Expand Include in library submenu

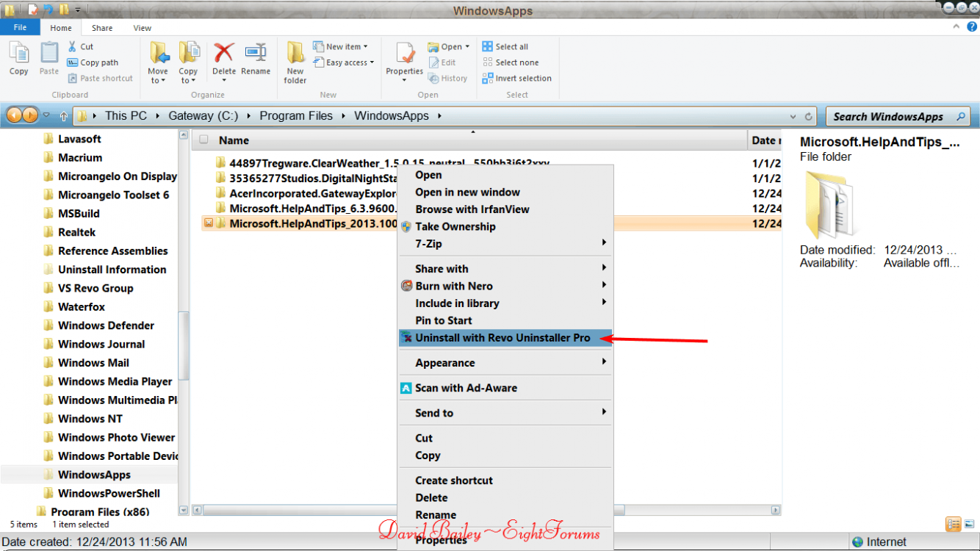pyautogui.click(x=505, y=303)
